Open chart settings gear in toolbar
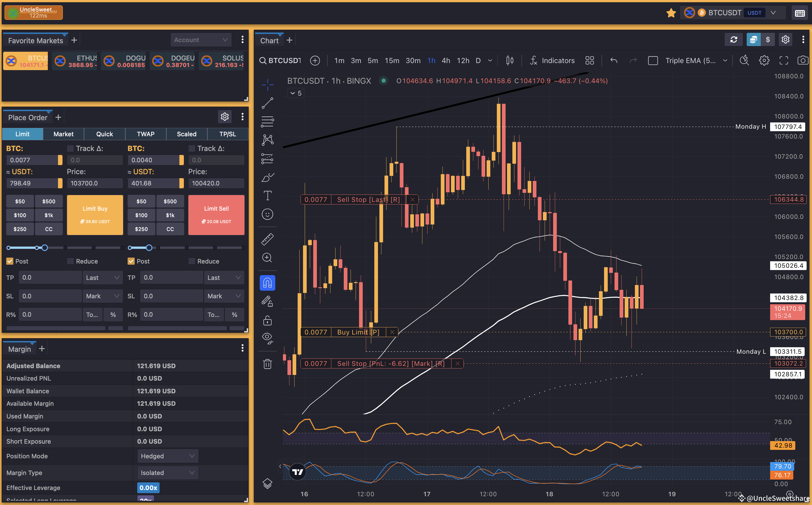The image size is (812, 505). pyautogui.click(x=764, y=61)
